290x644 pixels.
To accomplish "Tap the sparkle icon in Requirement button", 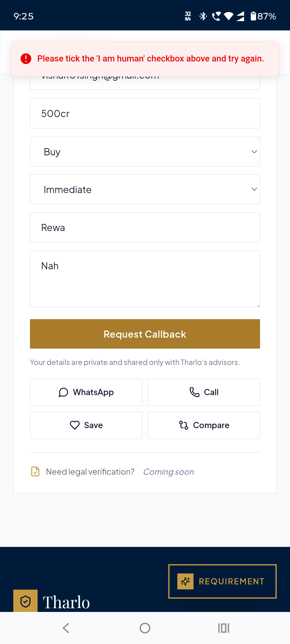I will click(185, 581).
